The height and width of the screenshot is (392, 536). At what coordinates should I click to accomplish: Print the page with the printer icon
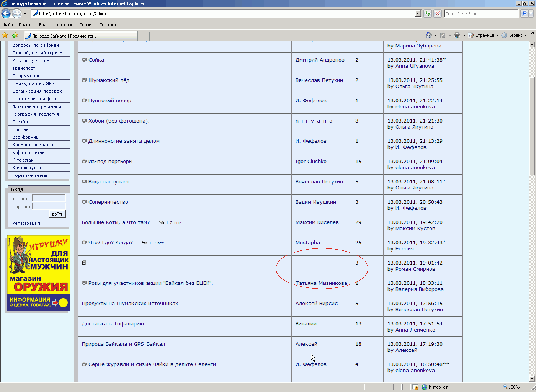click(457, 36)
